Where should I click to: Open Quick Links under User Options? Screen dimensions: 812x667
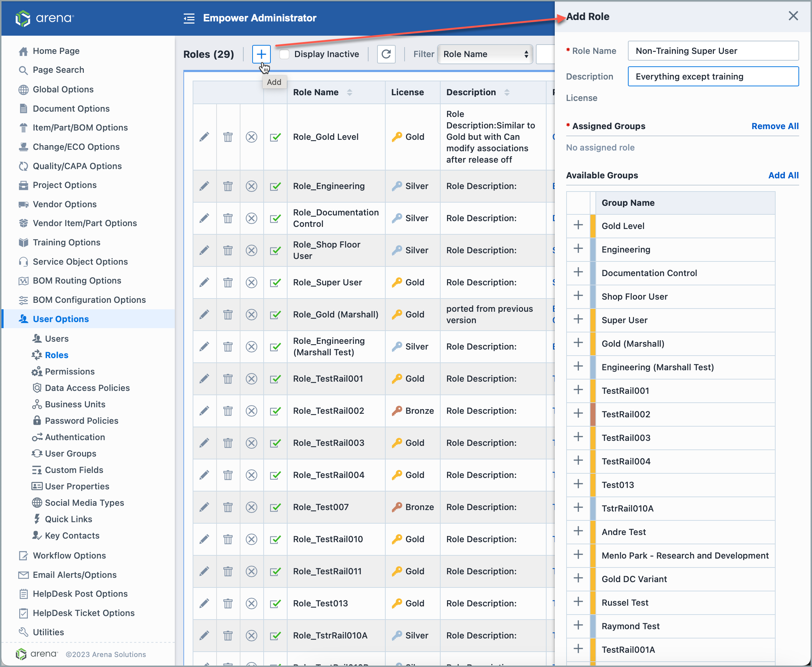(68, 519)
